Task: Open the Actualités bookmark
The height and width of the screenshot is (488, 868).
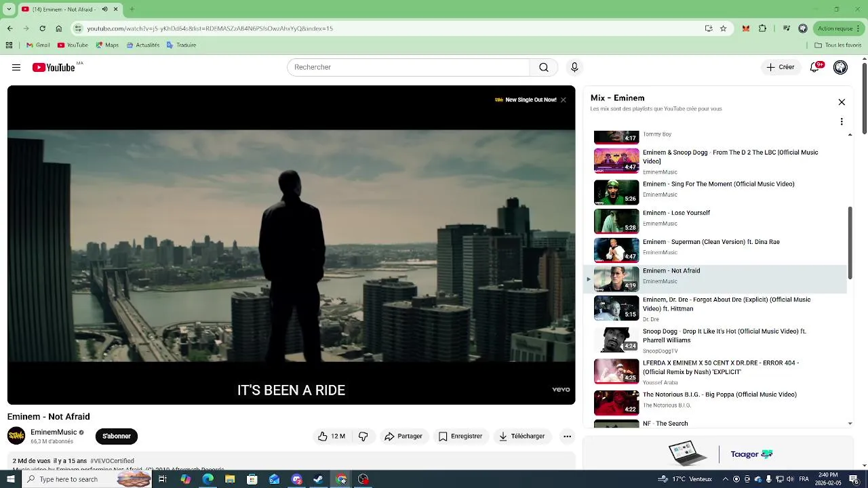Action: pos(142,45)
